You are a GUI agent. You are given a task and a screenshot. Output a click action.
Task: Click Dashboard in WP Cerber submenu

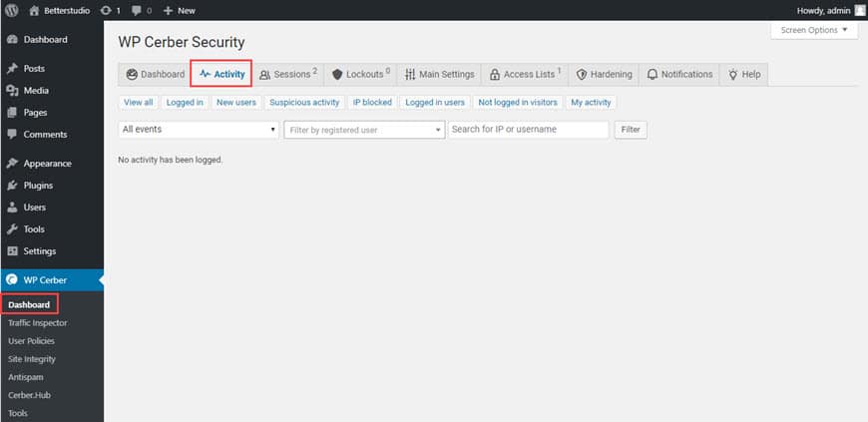pos(29,304)
